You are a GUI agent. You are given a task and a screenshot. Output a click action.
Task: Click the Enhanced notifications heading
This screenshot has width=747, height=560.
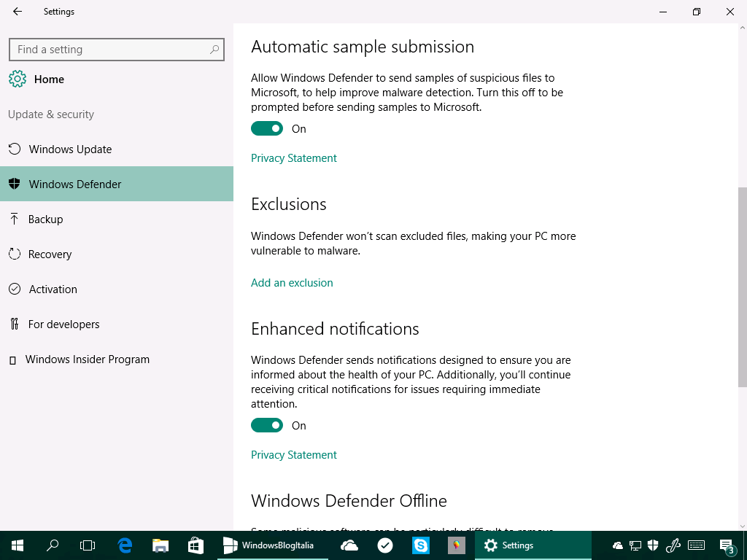tap(335, 329)
